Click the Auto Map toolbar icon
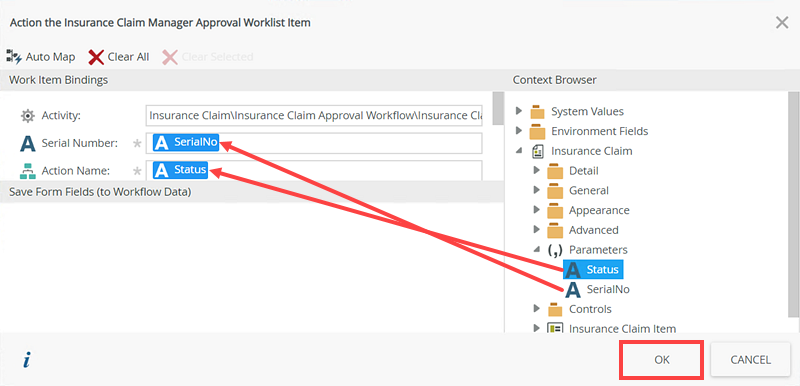The width and height of the screenshot is (800, 386). point(14,57)
